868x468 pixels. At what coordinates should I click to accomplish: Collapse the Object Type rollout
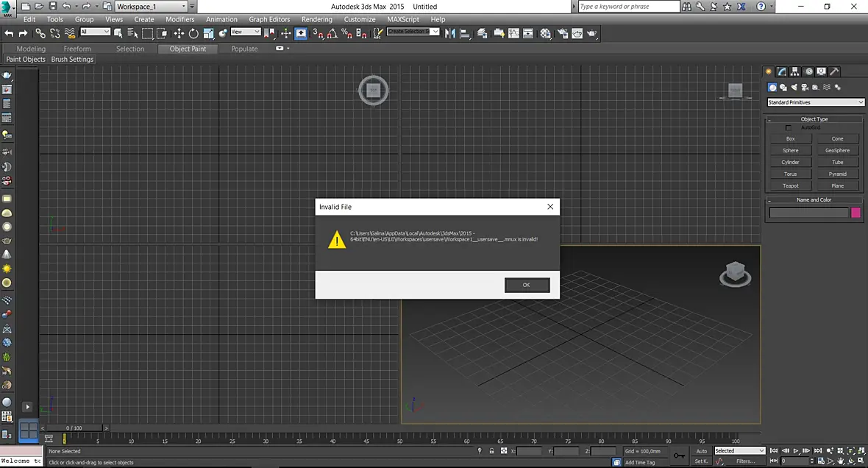click(814, 119)
